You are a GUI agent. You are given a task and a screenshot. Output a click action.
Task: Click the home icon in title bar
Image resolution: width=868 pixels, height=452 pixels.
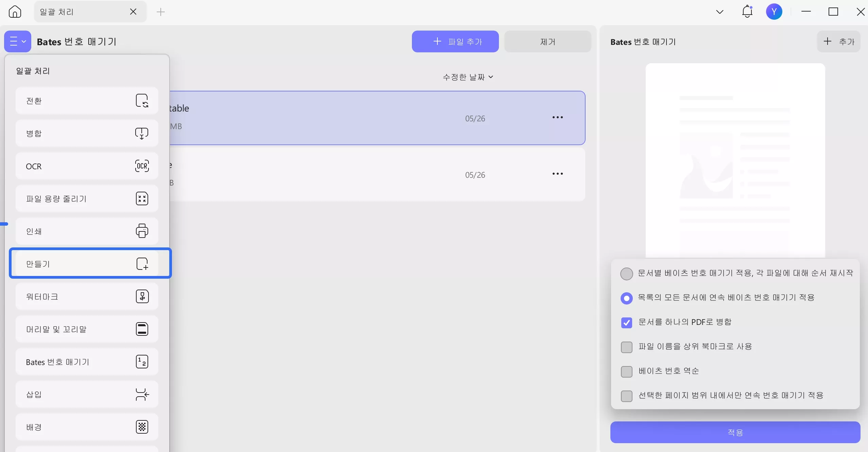pyautogui.click(x=15, y=12)
